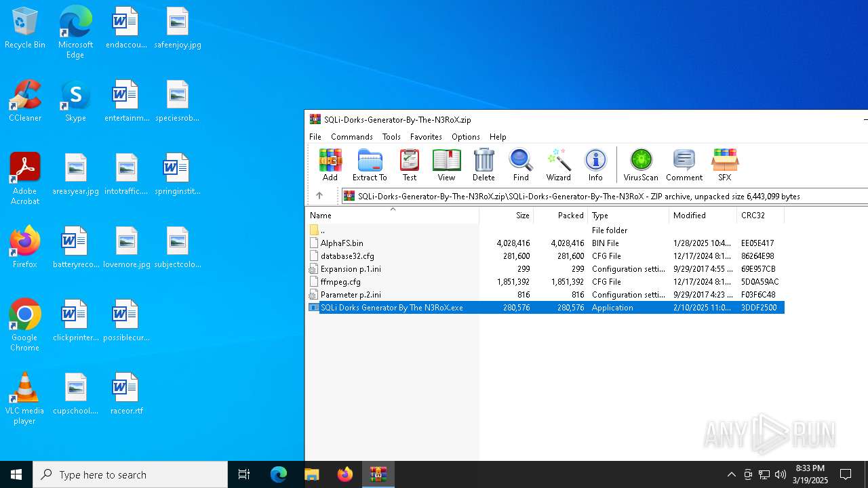Image resolution: width=868 pixels, height=488 pixels.
Task: Show archive Info
Action: point(595,165)
